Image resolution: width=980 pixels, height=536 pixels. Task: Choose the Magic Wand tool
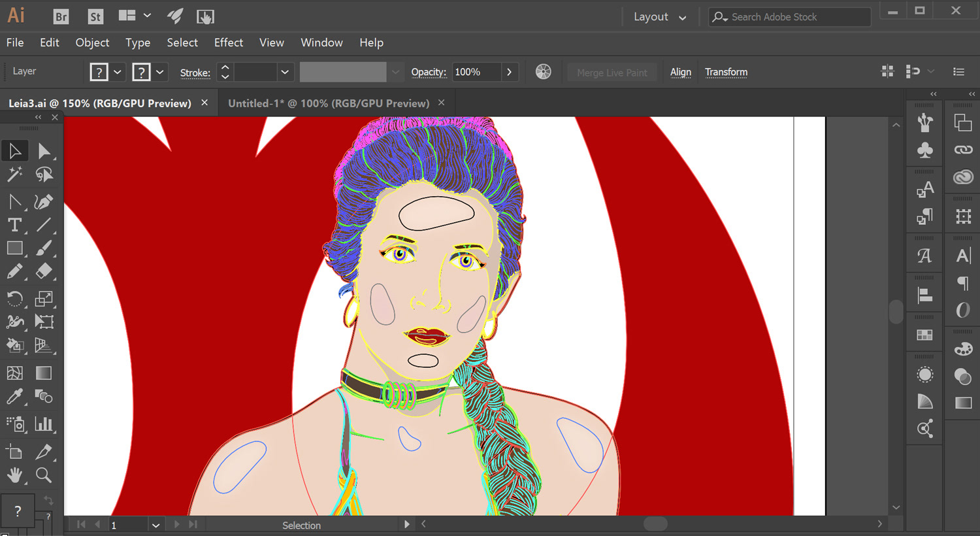coord(15,175)
